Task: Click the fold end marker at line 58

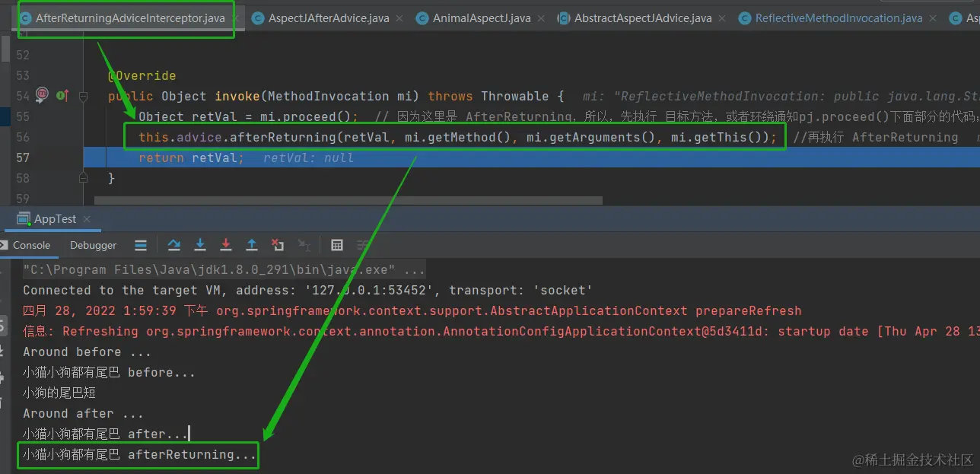Action: tap(84, 178)
